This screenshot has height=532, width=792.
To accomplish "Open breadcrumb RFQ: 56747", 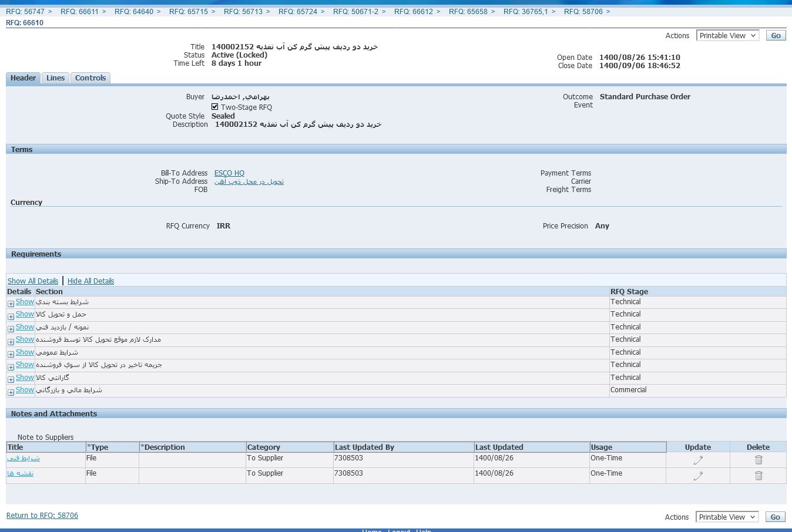I will tap(25, 12).
